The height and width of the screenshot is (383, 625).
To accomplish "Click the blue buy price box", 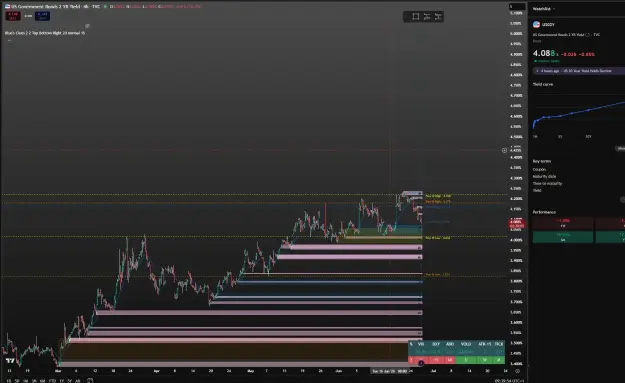I will pos(42,16).
